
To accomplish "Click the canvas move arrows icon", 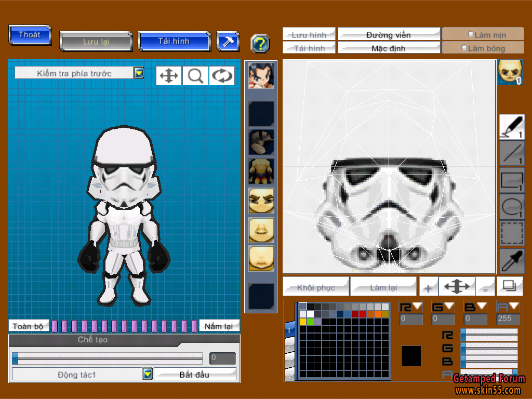I will (457, 287).
